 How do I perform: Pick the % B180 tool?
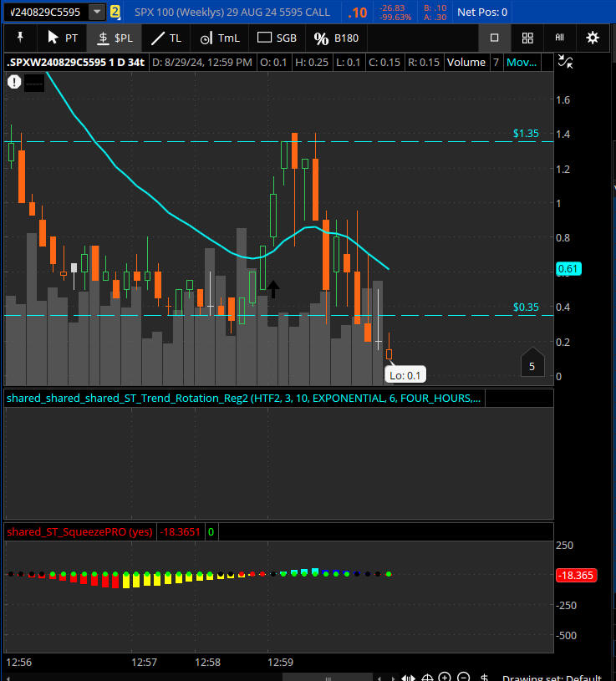pos(336,38)
